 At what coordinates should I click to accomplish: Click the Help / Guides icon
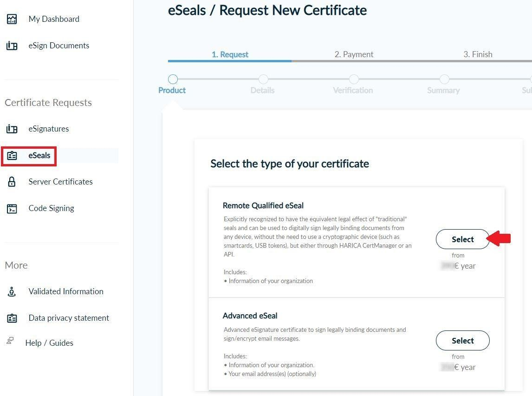pos(10,343)
